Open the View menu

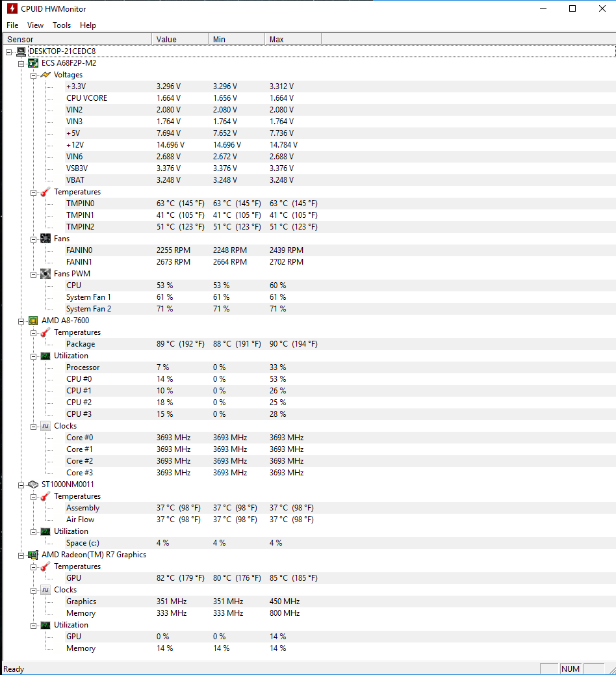click(x=35, y=25)
